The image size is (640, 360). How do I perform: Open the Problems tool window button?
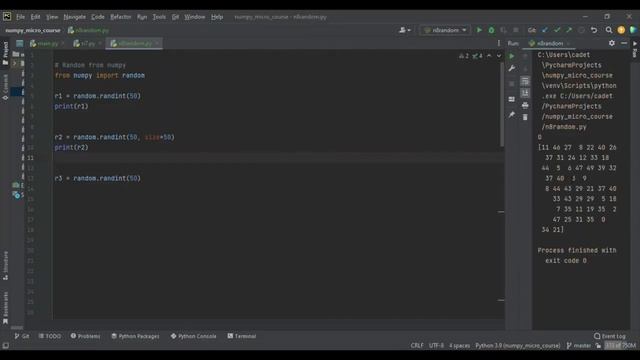85,336
